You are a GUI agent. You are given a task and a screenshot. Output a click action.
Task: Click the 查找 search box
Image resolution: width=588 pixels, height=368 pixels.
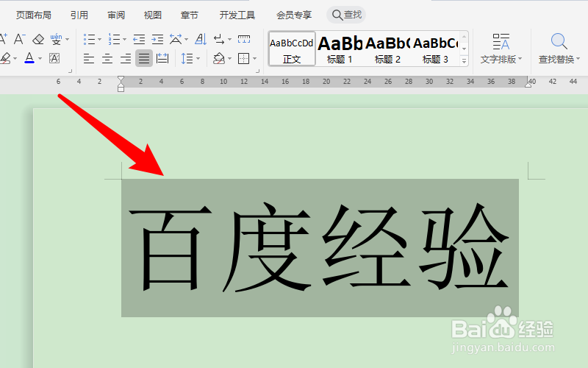[x=346, y=15]
